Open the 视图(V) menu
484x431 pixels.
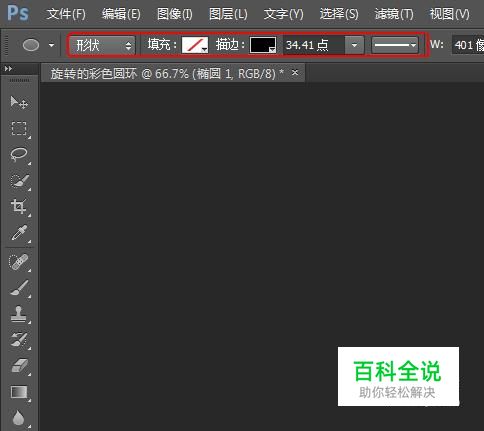449,14
